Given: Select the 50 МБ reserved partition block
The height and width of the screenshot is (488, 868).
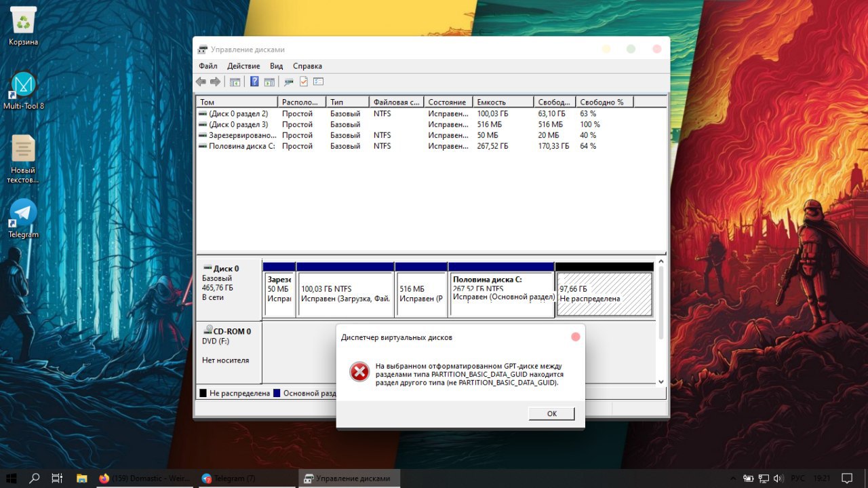Looking at the screenshot, I should click(279, 290).
